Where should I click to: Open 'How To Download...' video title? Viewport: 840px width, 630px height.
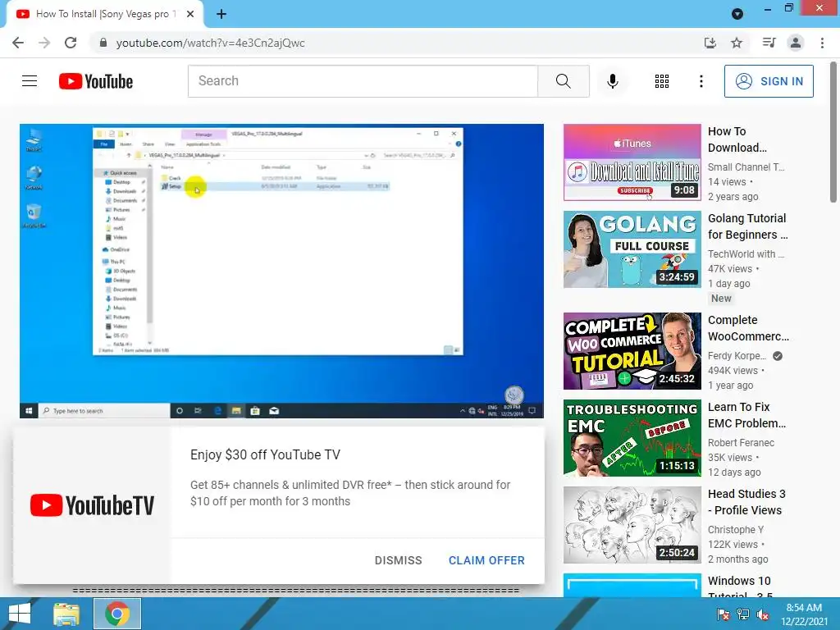(x=737, y=139)
